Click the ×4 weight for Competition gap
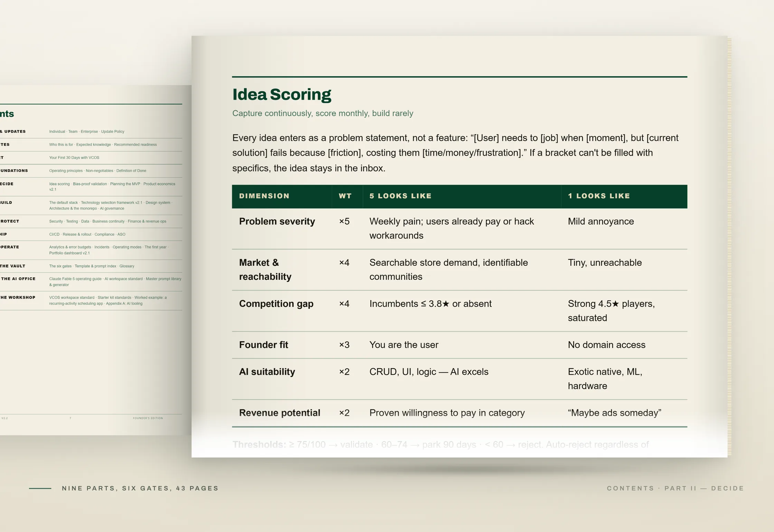The width and height of the screenshot is (774, 532). point(344,304)
